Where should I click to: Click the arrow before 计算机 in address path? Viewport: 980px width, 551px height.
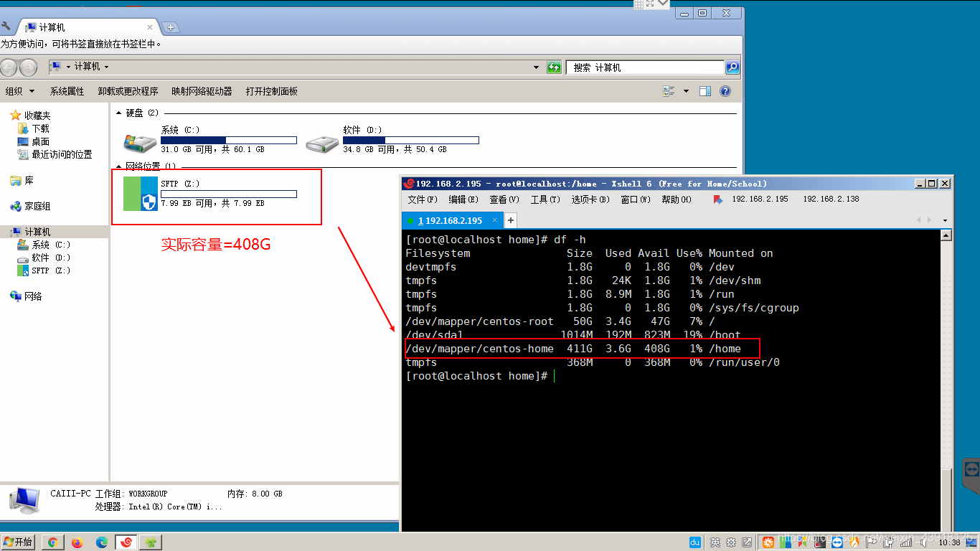click(69, 67)
